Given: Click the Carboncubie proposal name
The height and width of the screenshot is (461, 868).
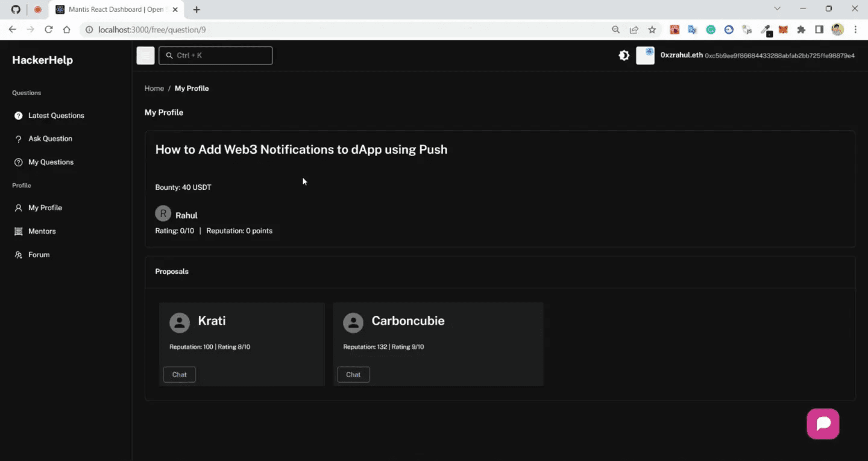Looking at the screenshot, I should coord(408,321).
